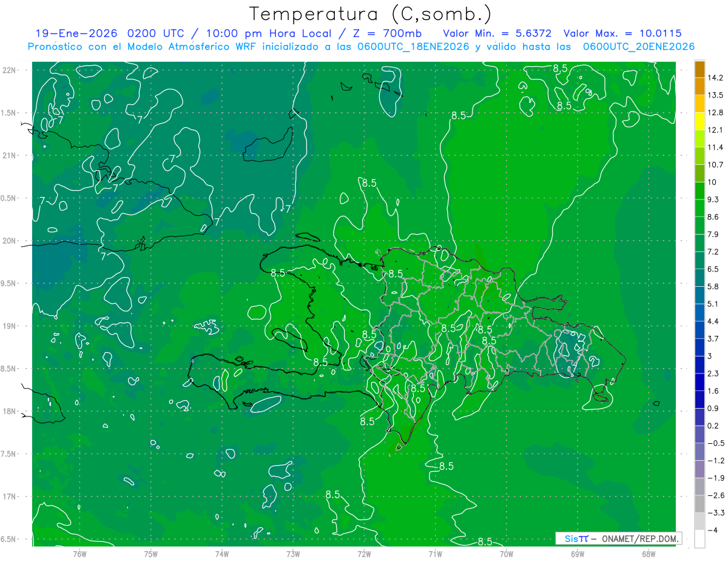Screen dimensions: 728x562
Task: Click the '3.7' colorbar label
Action: (x=713, y=338)
